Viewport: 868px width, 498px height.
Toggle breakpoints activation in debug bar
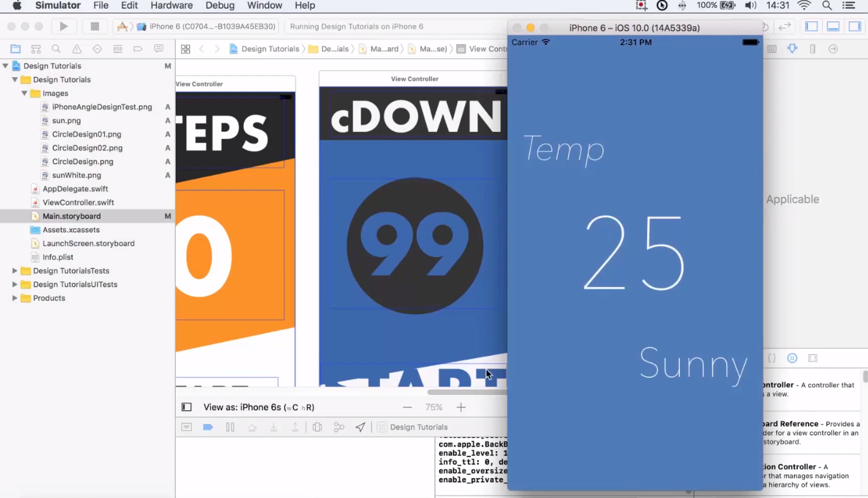click(x=208, y=427)
